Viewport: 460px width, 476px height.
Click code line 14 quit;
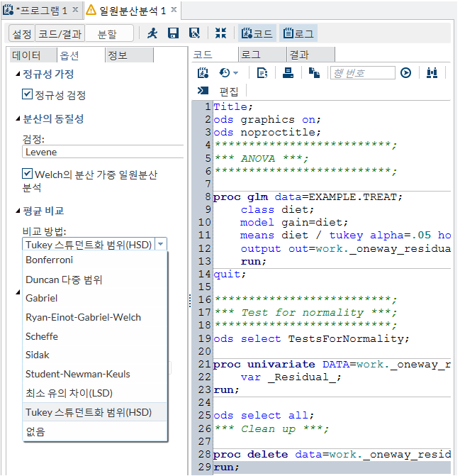(x=230, y=275)
